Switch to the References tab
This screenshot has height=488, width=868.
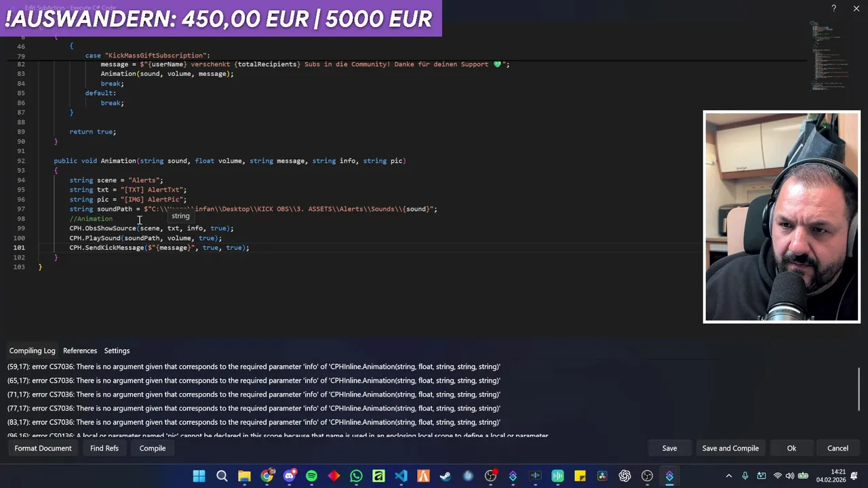[x=80, y=350]
